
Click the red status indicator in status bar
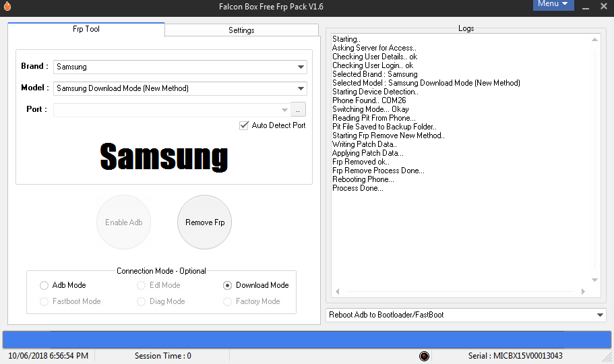click(x=424, y=356)
